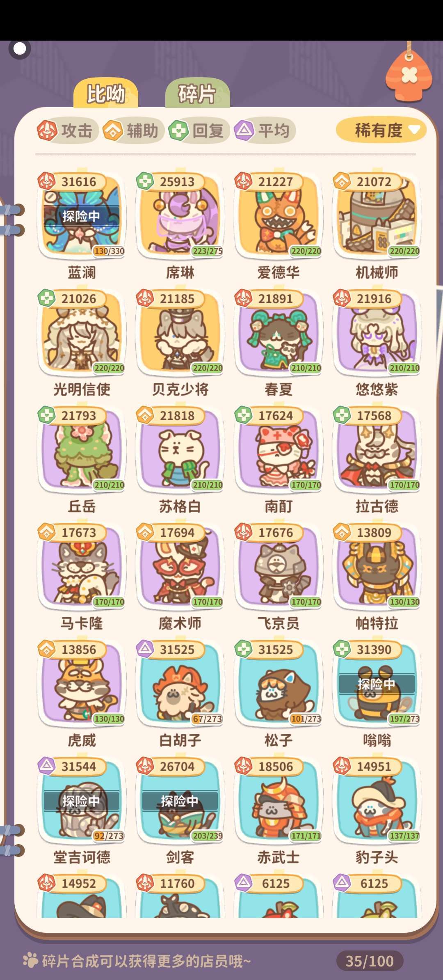
Task: Switch to the 碎片 tab
Action: [197, 94]
